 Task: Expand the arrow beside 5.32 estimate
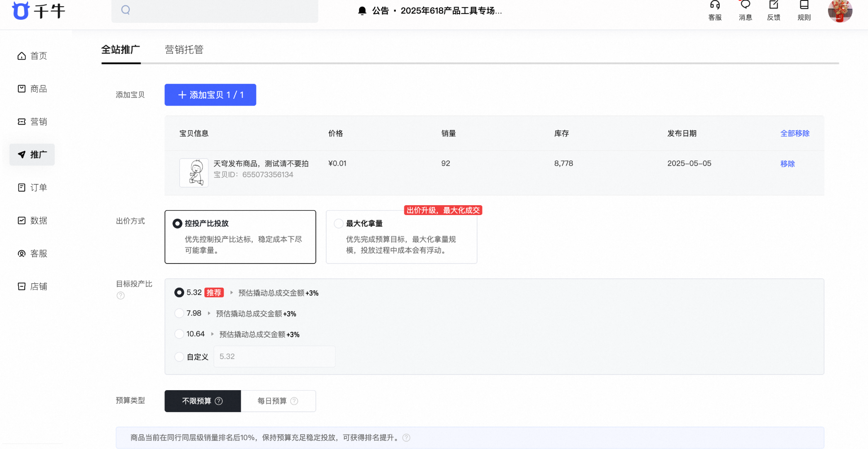[x=231, y=293]
